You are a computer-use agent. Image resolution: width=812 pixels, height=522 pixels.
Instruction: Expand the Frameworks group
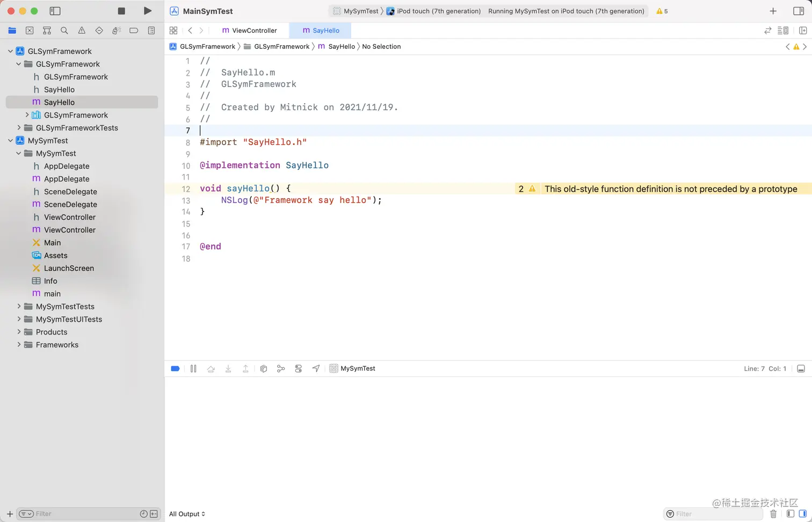pos(19,345)
